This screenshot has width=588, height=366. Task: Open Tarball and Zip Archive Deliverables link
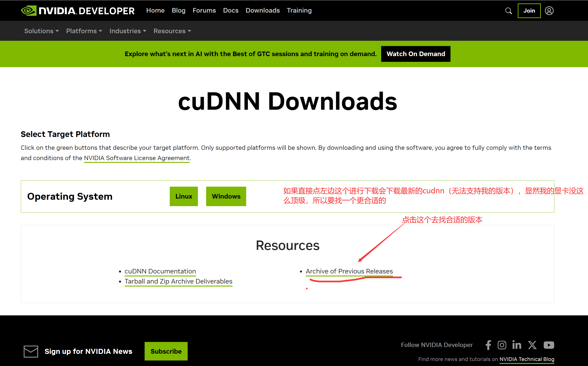point(178,281)
